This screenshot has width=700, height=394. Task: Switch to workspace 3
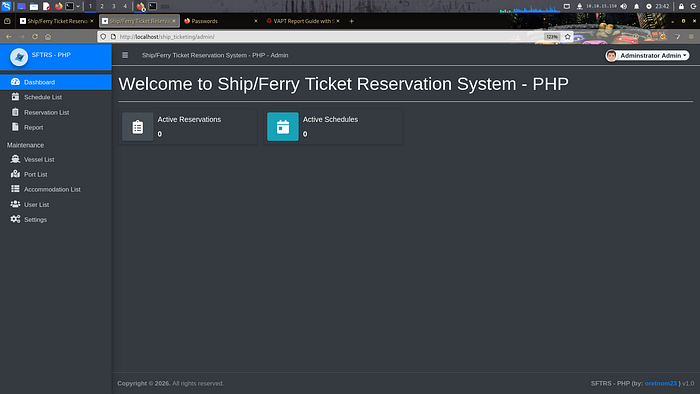coord(113,6)
